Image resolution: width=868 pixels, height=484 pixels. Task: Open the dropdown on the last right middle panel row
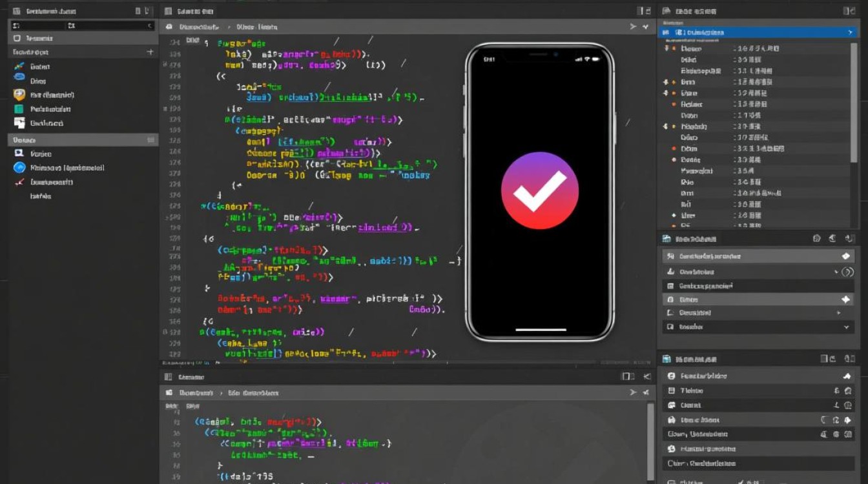click(x=847, y=327)
